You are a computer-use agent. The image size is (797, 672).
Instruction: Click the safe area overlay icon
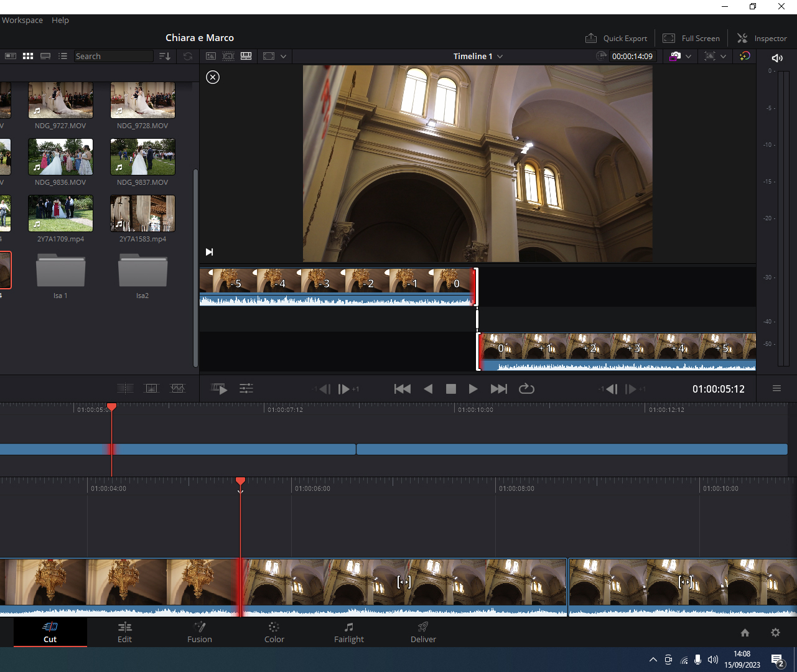[x=269, y=56]
